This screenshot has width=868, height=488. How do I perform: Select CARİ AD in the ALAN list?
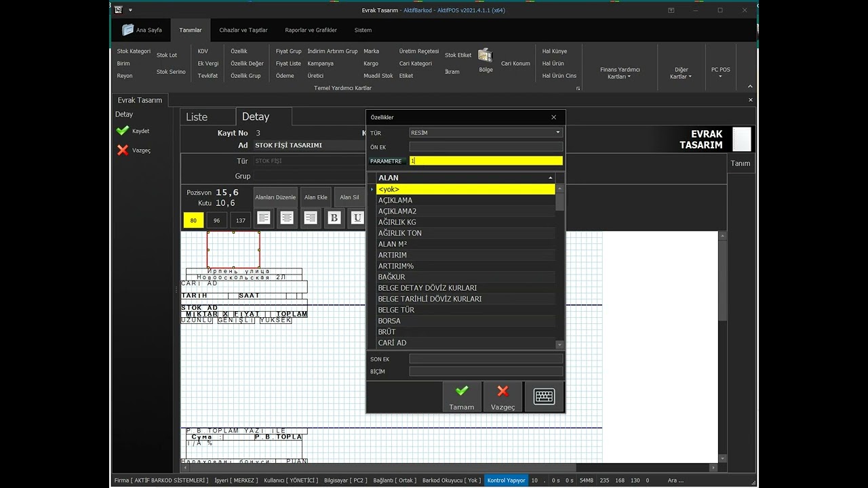coord(465,343)
